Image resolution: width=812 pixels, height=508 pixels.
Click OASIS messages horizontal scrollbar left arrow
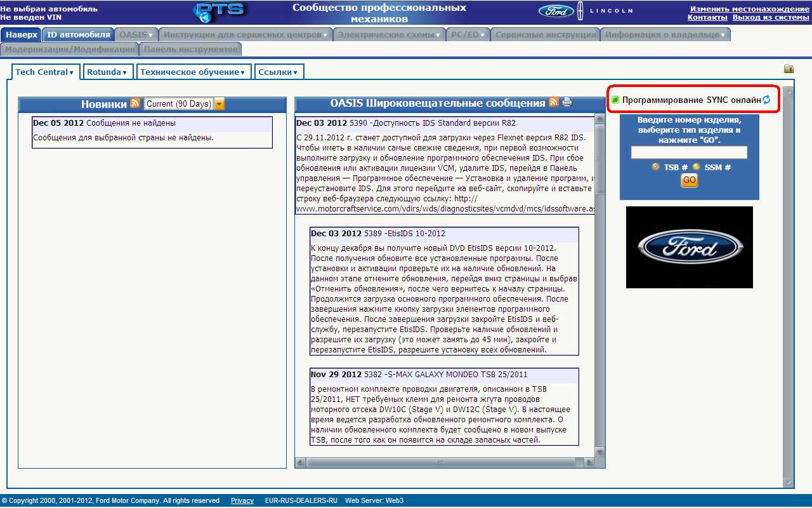coord(301,463)
